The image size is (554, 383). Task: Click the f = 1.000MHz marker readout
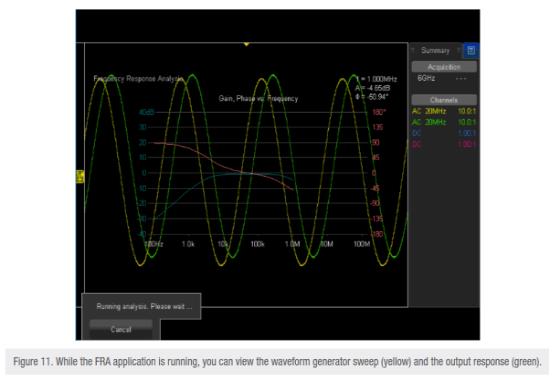[x=376, y=79]
